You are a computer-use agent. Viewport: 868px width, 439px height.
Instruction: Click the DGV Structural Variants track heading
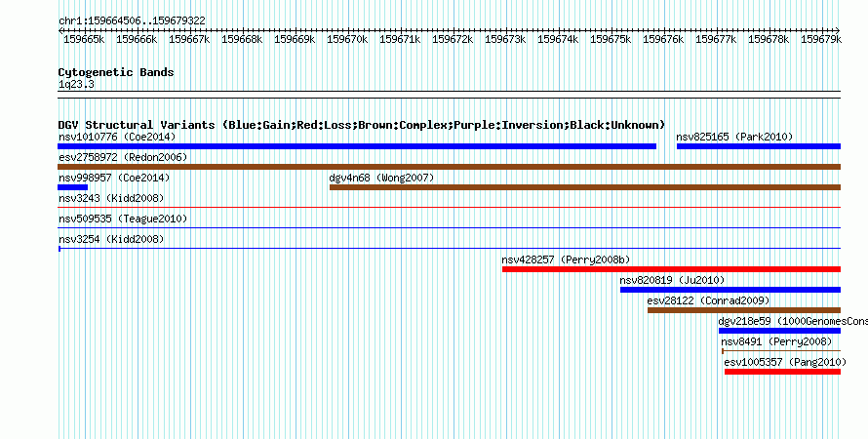(x=362, y=125)
